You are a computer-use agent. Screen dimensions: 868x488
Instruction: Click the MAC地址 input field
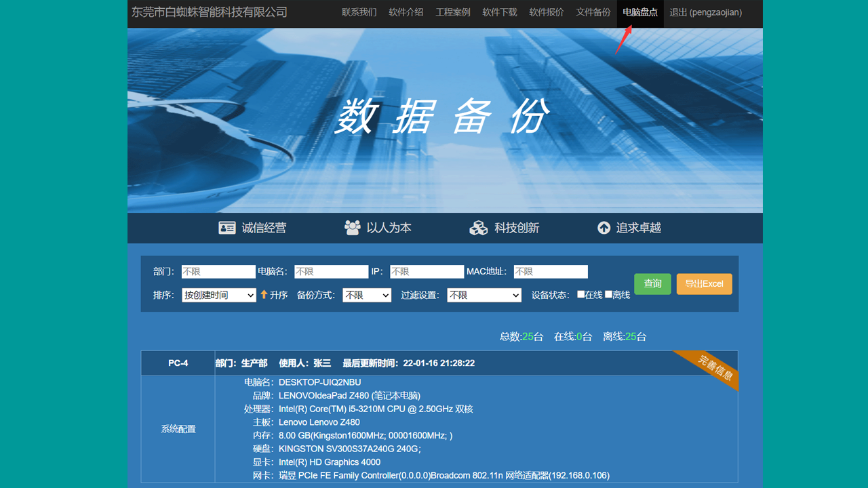(x=550, y=271)
